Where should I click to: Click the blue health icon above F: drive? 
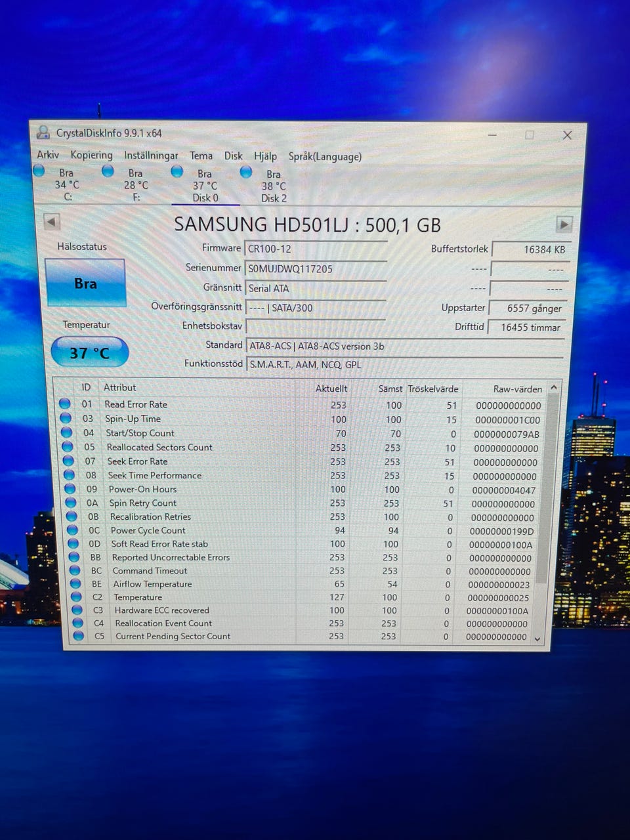click(108, 171)
